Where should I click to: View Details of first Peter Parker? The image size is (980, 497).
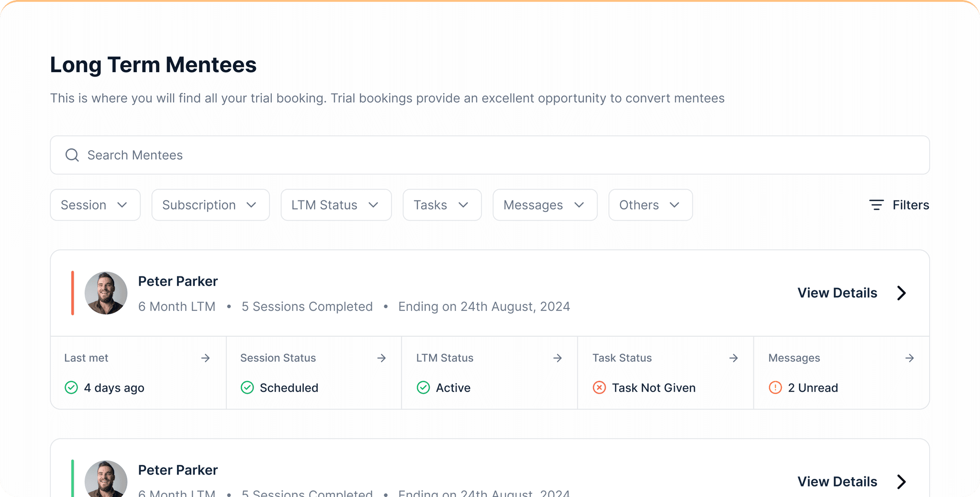851,293
